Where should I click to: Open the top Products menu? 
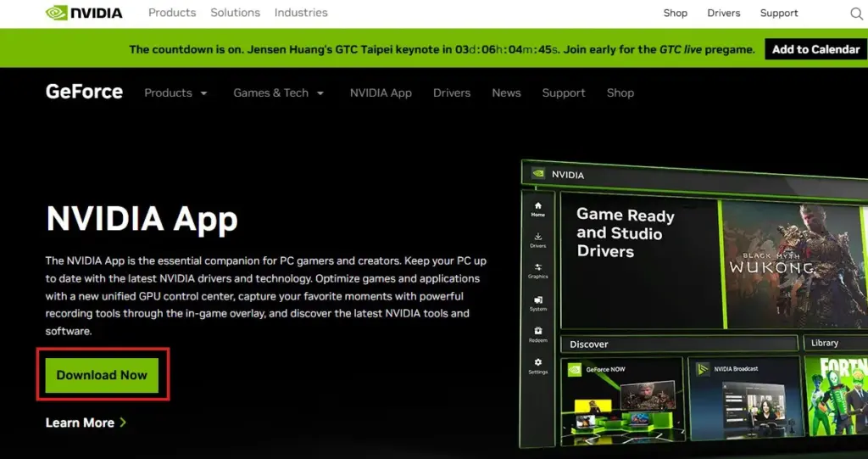(172, 13)
